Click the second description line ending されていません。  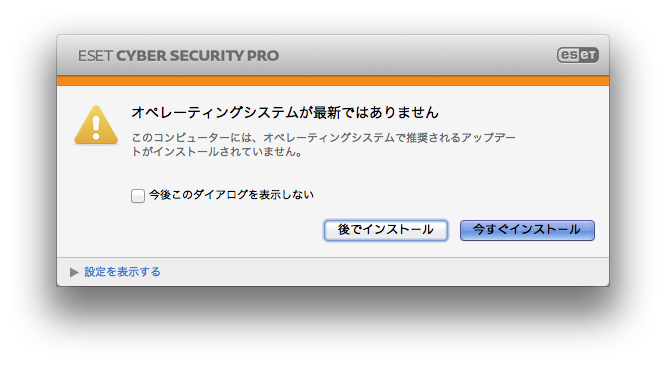click(x=217, y=152)
